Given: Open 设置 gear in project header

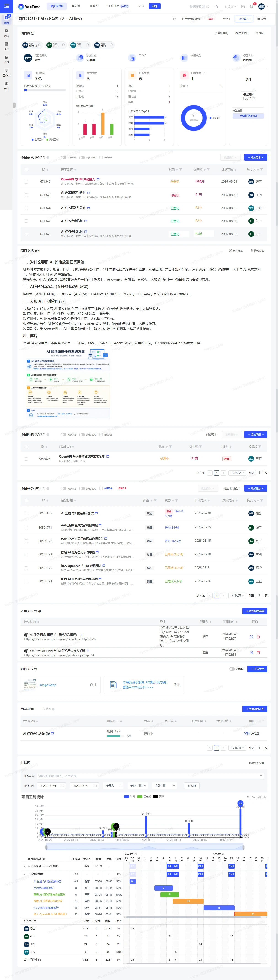Looking at the screenshot, I should click(262, 19).
